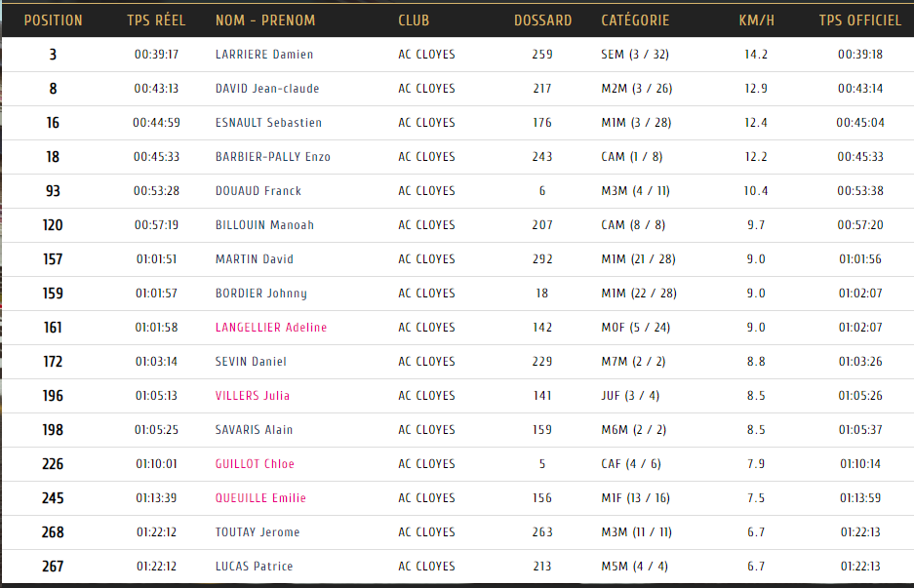Click the NOM - PRENOM column header

pos(265,20)
